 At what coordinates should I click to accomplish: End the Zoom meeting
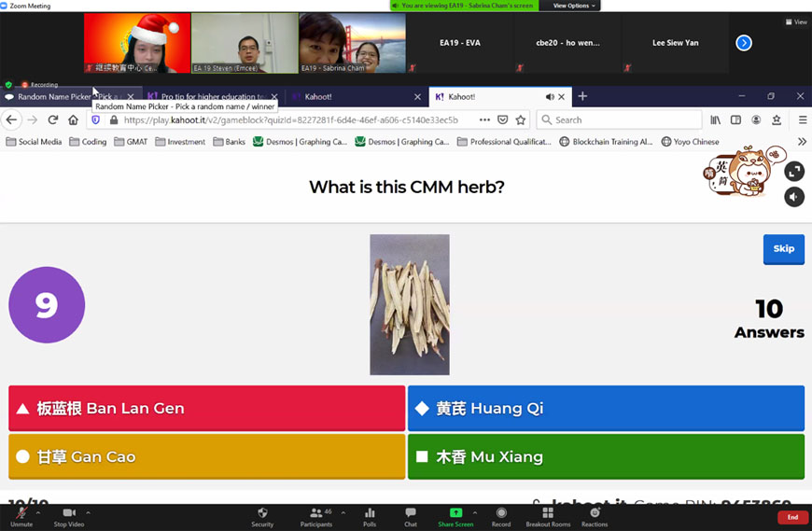coord(791,516)
